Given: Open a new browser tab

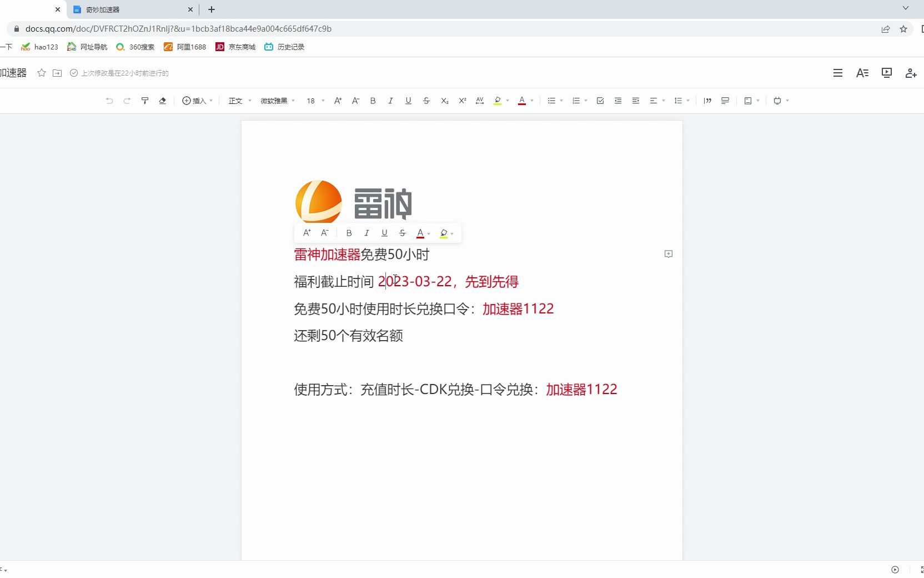Looking at the screenshot, I should click(212, 9).
